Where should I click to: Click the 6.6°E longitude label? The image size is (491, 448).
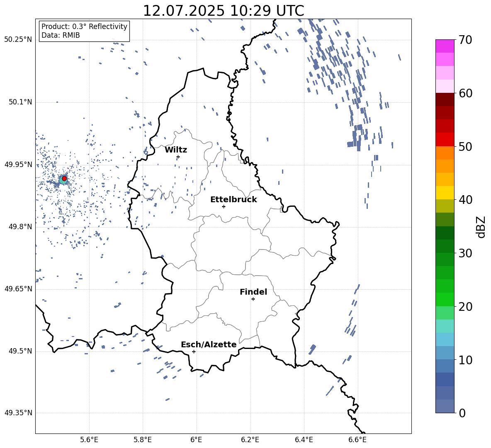[x=357, y=440]
